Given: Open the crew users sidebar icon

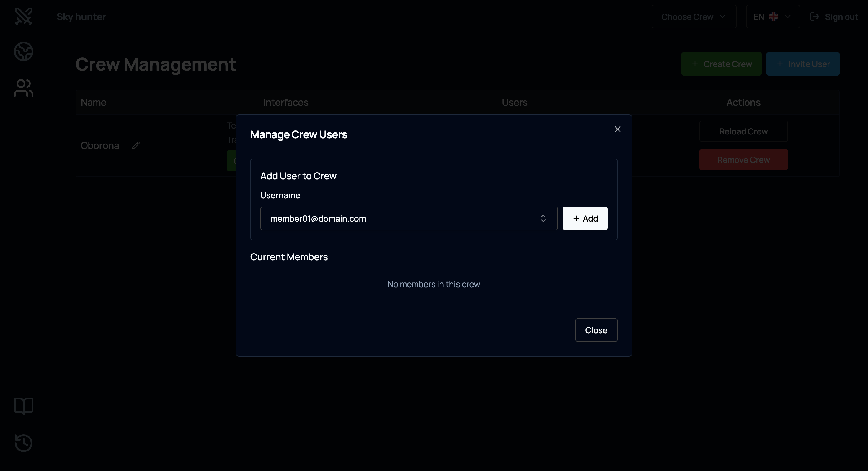Looking at the screenshot, I should [24, 88].
